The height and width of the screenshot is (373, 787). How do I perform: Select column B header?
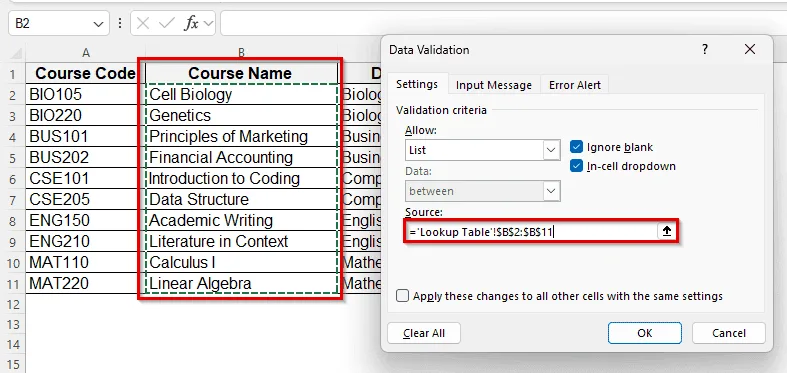point(241,53)
